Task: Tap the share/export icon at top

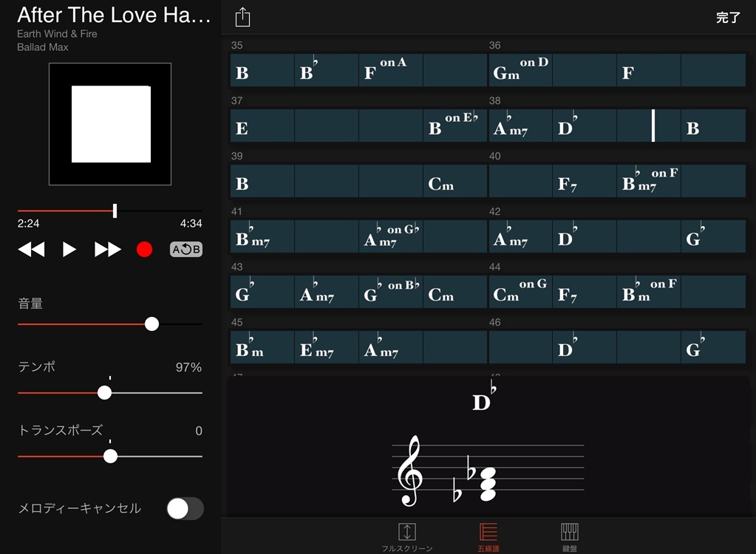Action: pos(242,17)
